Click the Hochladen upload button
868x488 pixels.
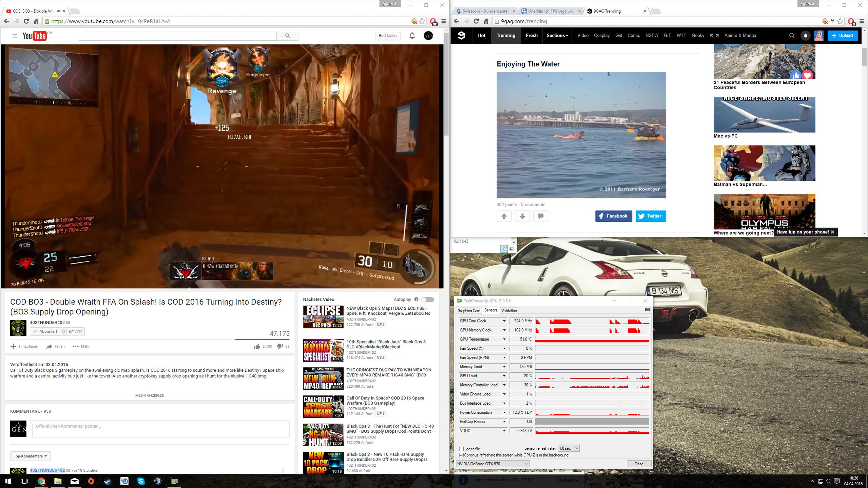point(387,36)
